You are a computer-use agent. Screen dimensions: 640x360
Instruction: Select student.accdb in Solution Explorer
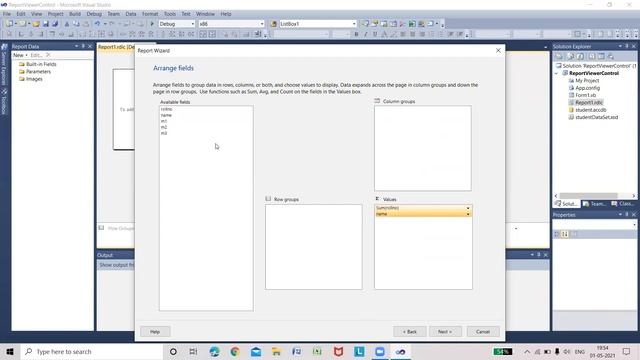(x=590, y=110)
